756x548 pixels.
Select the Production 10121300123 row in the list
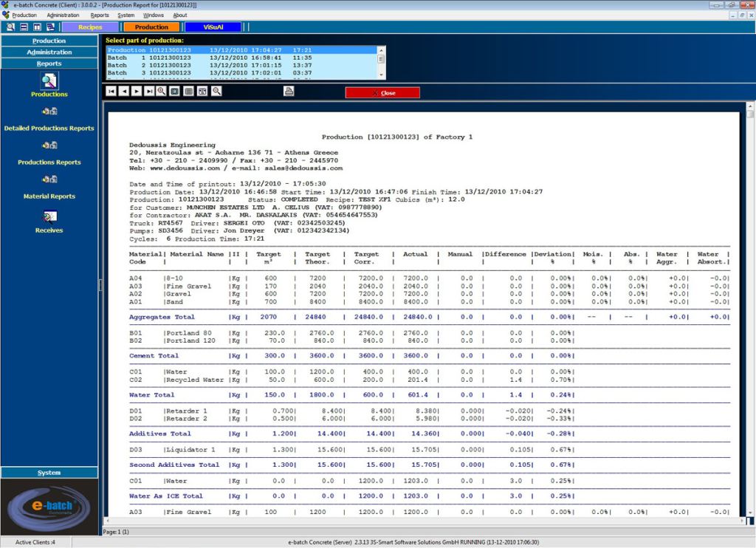tap(241, 49)
